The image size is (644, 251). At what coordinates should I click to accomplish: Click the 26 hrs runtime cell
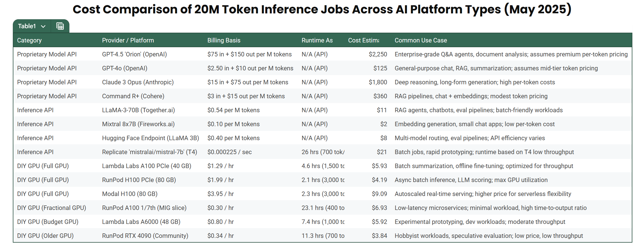323,152
